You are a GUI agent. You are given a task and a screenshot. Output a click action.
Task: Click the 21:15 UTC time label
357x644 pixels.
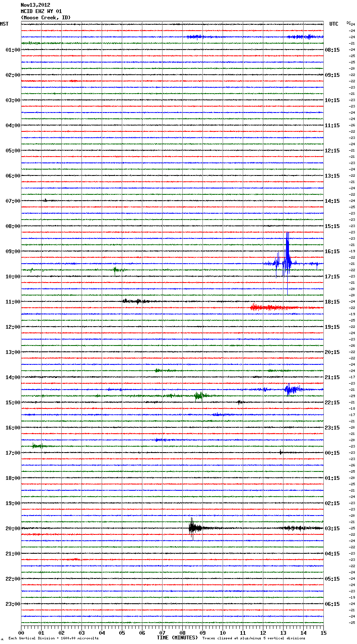[x=332, y=377]
